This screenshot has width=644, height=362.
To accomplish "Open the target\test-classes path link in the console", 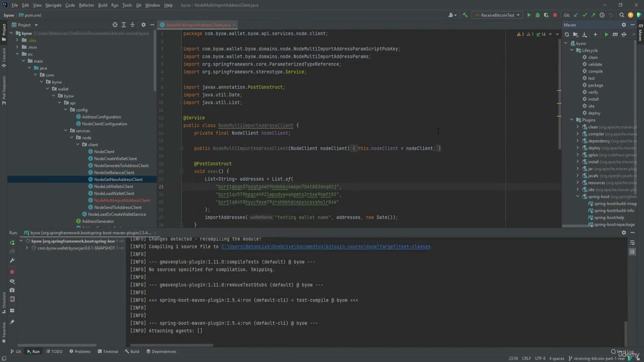I will (x=326, y=247).
